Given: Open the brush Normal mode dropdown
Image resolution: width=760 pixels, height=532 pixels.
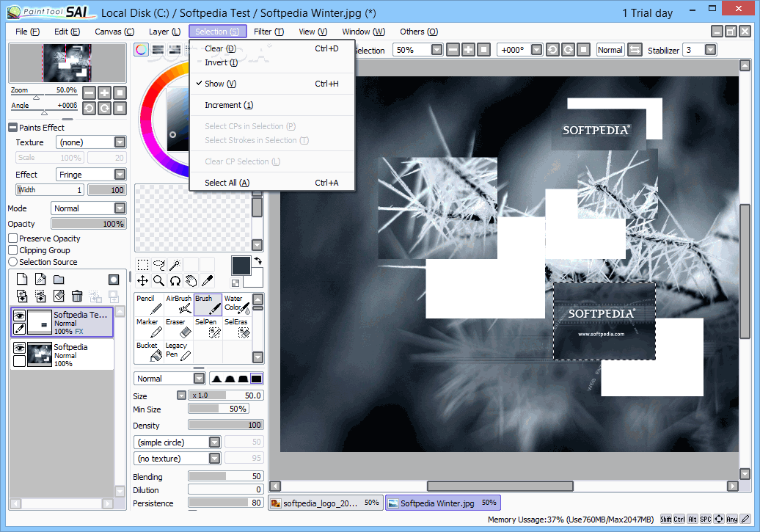Looking at the screenshot, I should (199, 378).
